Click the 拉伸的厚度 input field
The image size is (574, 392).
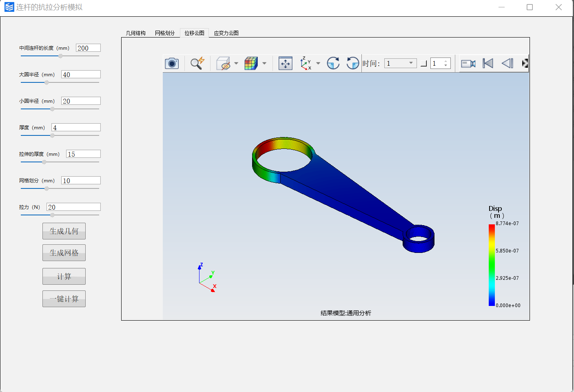click(83, 154)
